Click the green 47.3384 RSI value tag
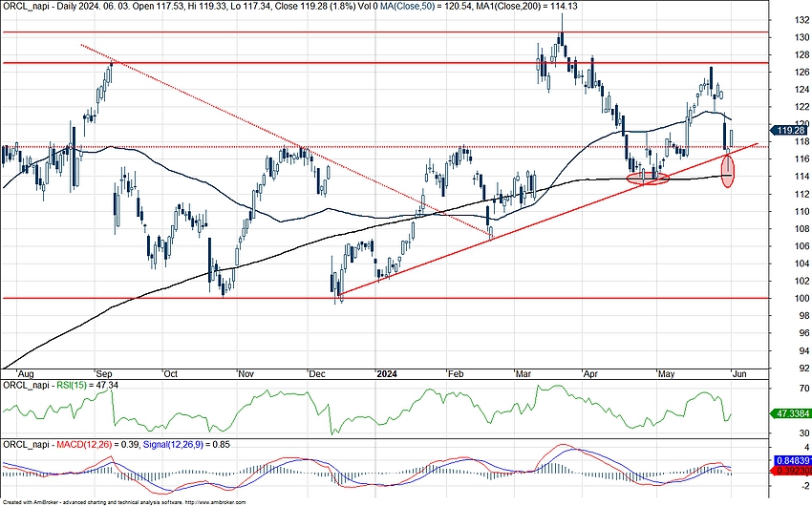The image size is (812, 506). [792, 414]
